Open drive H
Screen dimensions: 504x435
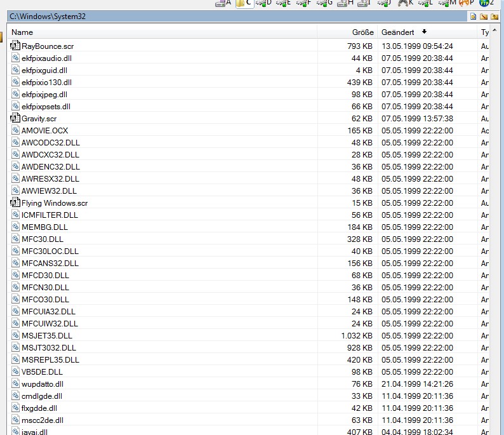[345, 3]
